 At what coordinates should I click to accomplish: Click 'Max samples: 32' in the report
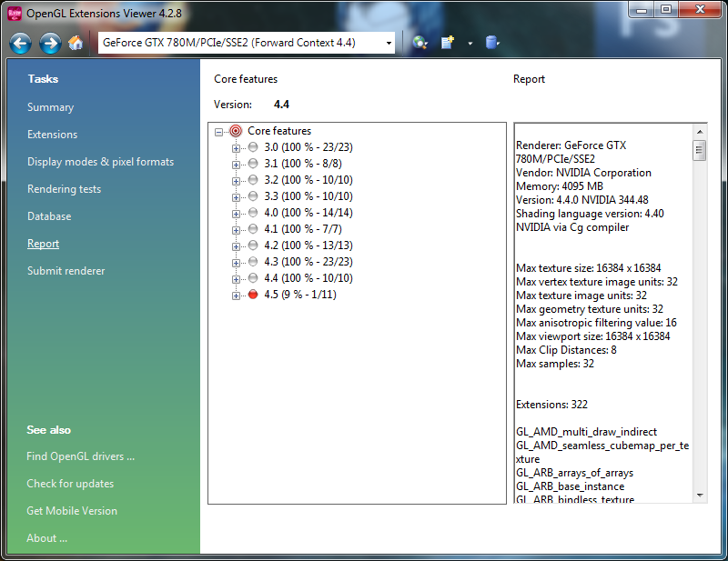555,364
